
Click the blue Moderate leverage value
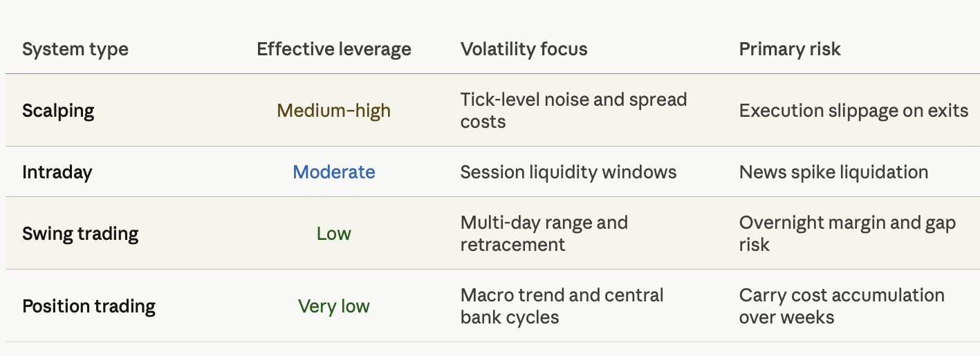(334, 171)
